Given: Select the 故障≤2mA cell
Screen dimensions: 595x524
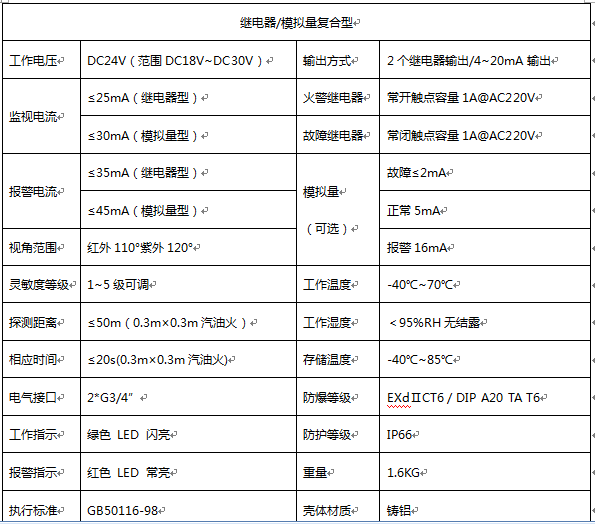Looking at the screenshot, I should pyautogui.click(x=485, y=173).
